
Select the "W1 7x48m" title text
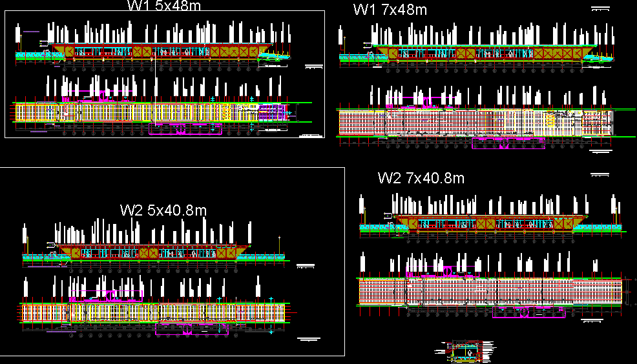click(x=390, y=10)
